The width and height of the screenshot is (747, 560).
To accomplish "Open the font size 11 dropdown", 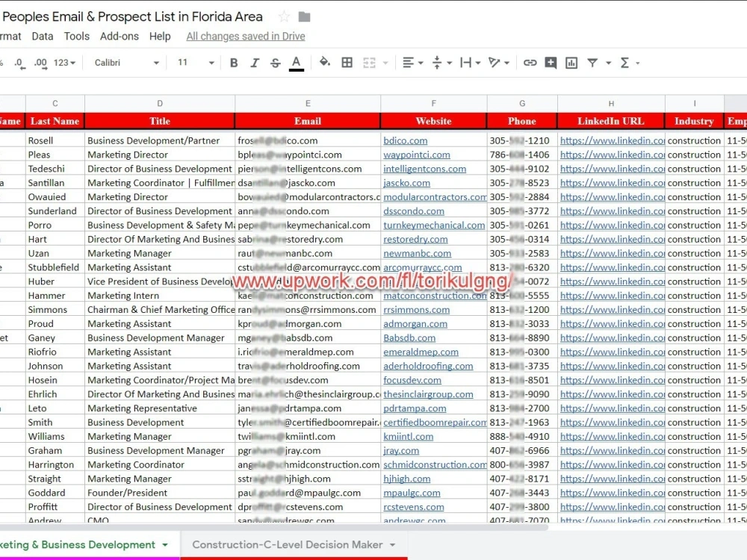I will coord(195,63).
